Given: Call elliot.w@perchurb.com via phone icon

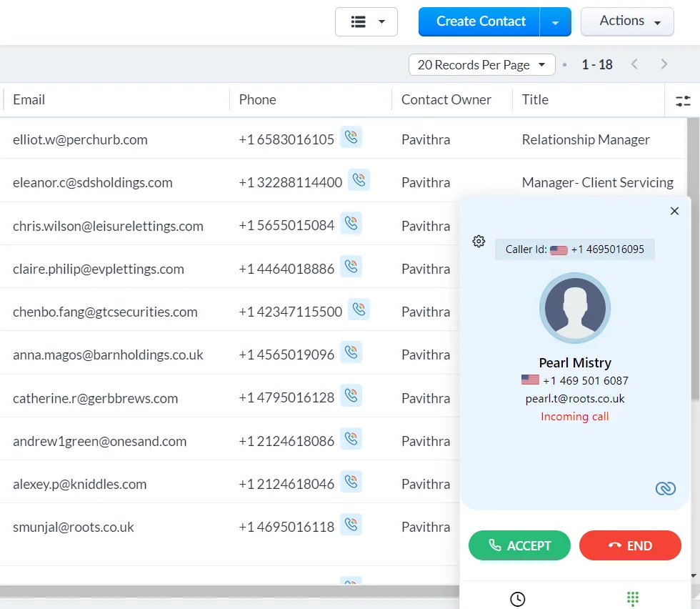Looking at the screenshot, I should tap(351, 137).
